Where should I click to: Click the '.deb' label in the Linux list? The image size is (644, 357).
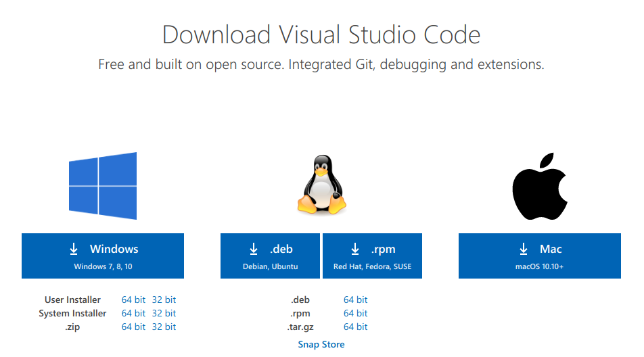tap(300, 300)
